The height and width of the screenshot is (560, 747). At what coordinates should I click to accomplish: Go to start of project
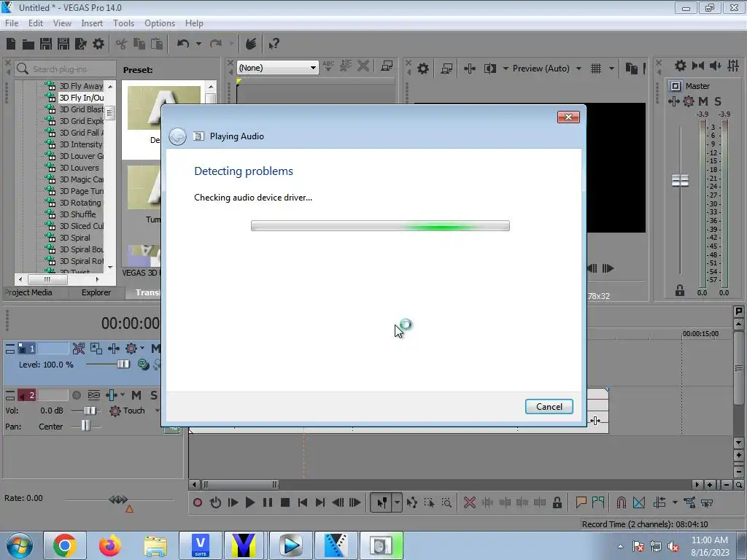[303, 502]
